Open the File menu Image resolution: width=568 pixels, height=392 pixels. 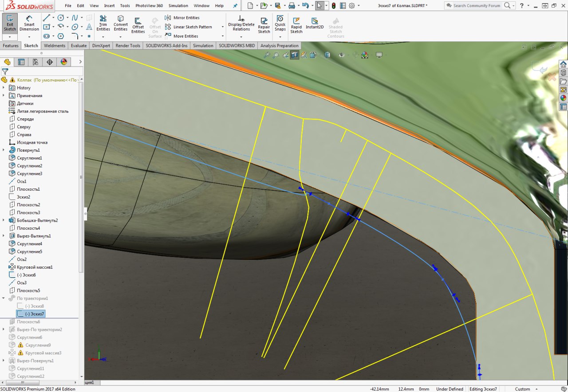68,6
